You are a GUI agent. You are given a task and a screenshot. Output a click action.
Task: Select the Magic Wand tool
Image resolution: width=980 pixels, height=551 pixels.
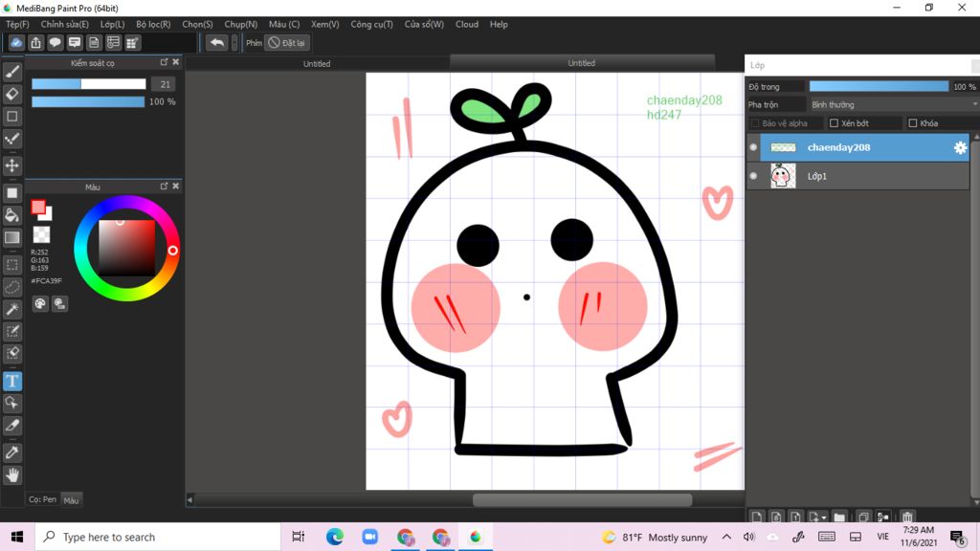click(x=11, y=309)
